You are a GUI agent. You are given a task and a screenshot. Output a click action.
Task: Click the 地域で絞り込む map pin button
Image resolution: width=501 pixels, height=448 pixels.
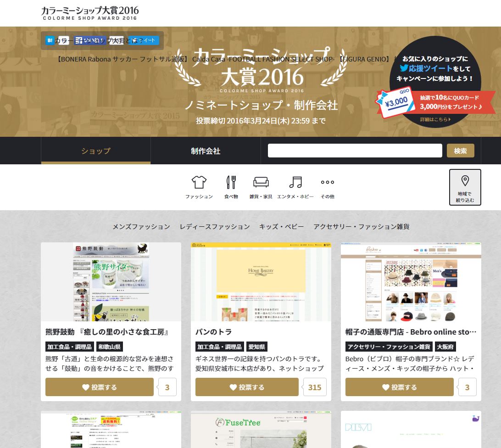coord(465,187)
